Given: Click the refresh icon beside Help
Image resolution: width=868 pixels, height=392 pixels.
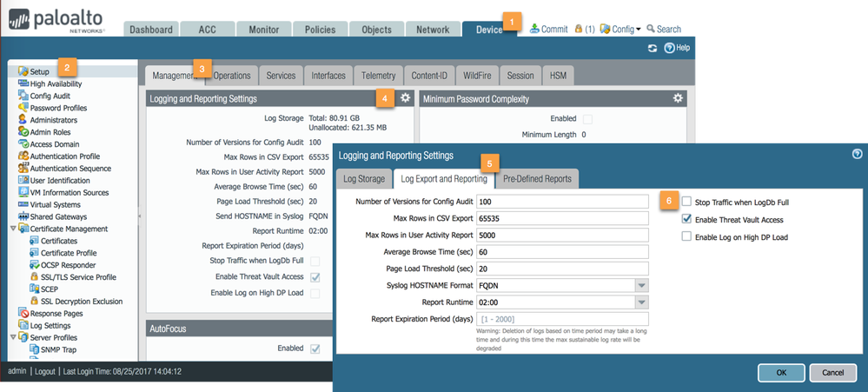Looking at the screenshot, I should click(652, 48).
